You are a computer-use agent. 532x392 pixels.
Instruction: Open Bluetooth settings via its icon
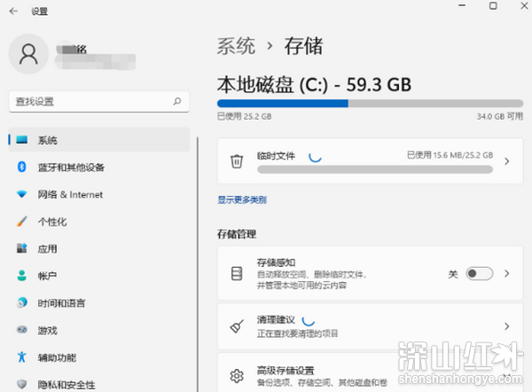pos(21,167)
